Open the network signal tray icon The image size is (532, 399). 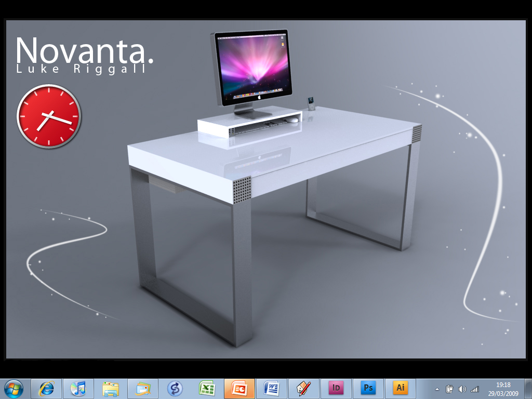(x=475, y=389)
